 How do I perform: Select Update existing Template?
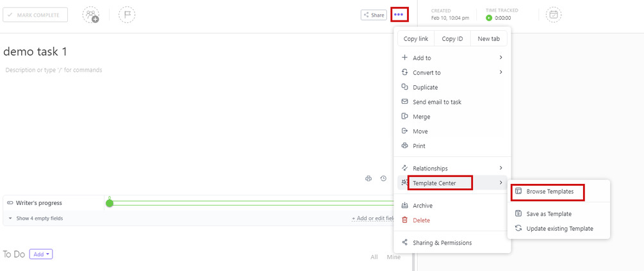click(559, 229)
